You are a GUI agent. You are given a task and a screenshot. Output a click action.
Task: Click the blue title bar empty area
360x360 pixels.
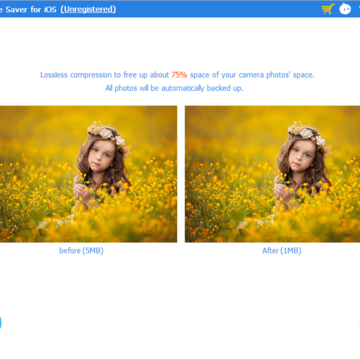217,9
